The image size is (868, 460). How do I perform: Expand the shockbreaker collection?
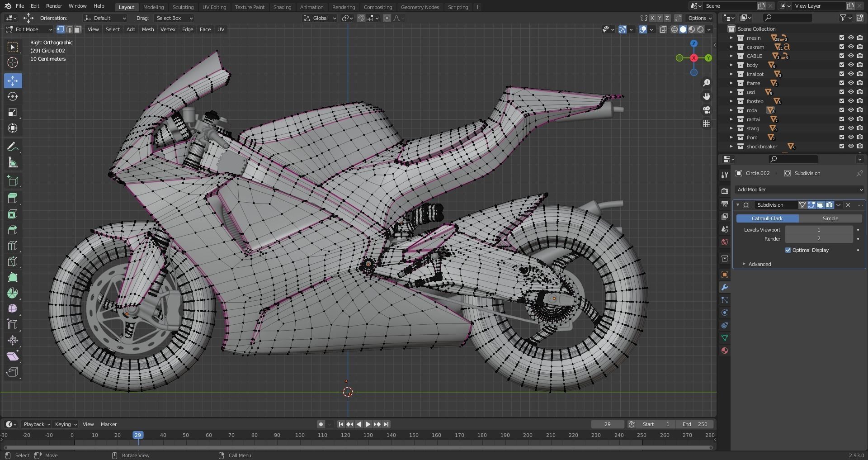731,147
